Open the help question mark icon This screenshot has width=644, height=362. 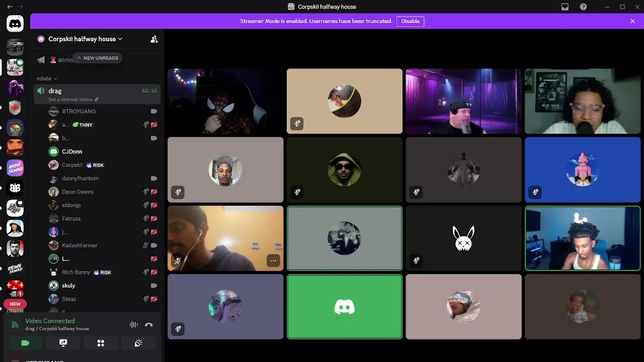tap(583, 7)
